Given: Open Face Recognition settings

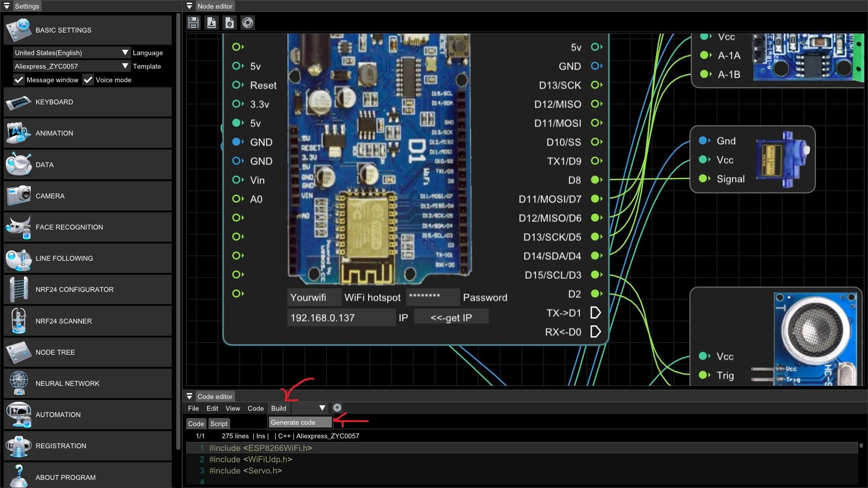Looking at the screenshot, I should click(x=88, y=227).
